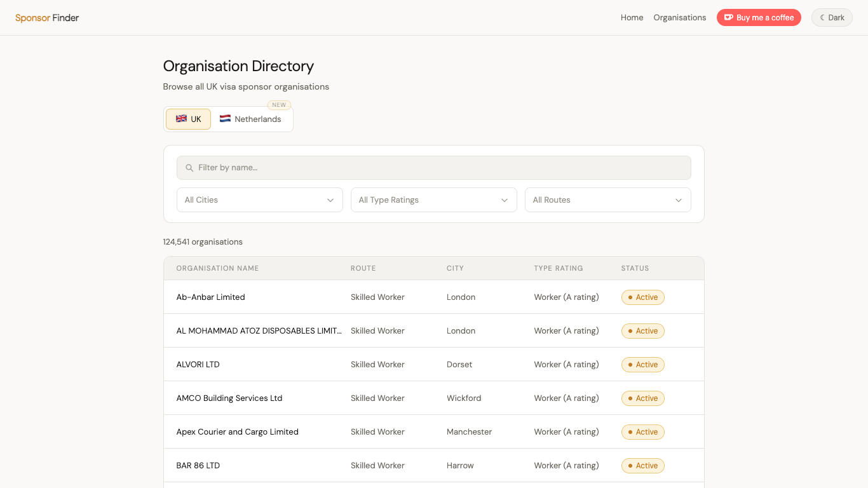This screenshot has height=488, width=868.
Task: Open the All Cities dropdown
Action: 260,200
